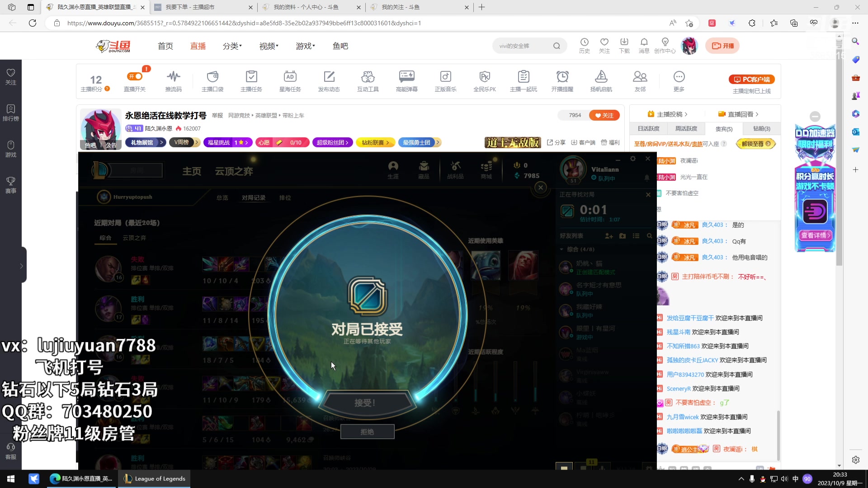The width and height of the screenshot is (868, 488).
Task: Open 开播提醒 broadcast reminder icon
Action: pyautogui.click(x=562, y=81)
